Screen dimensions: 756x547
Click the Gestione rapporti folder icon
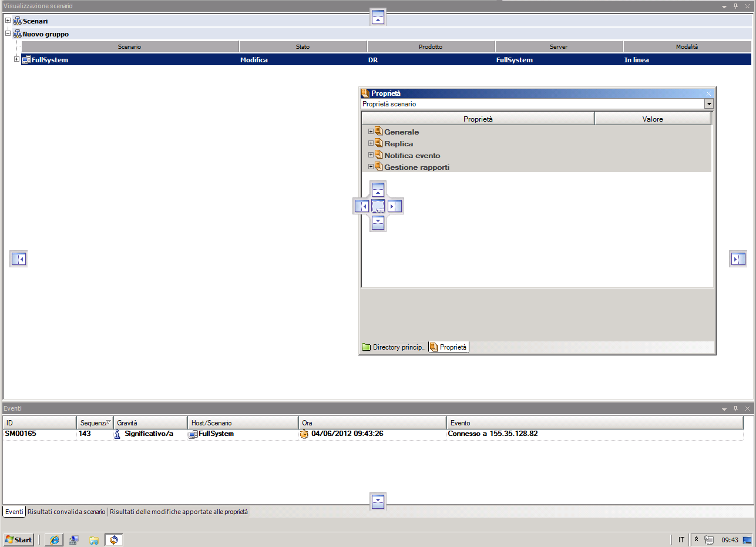(x=379, y=167)
